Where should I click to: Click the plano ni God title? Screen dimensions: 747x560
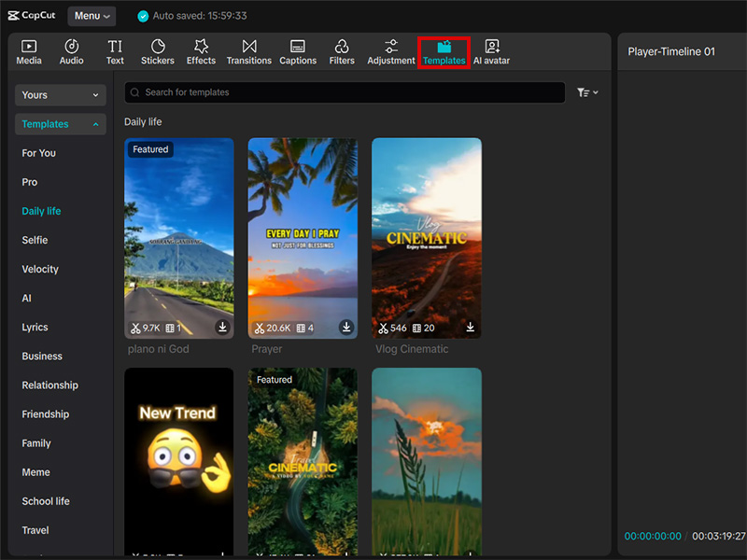click(x=158, y=349)
